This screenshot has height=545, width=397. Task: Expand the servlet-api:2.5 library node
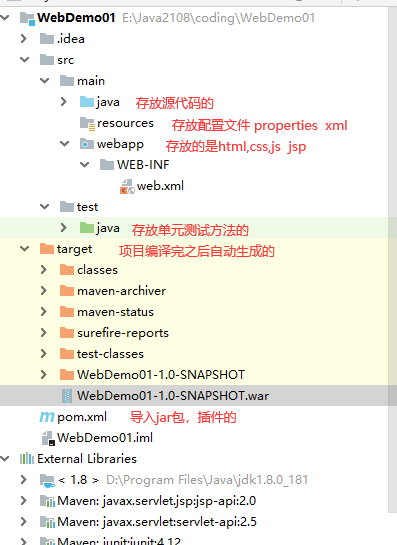24,522
